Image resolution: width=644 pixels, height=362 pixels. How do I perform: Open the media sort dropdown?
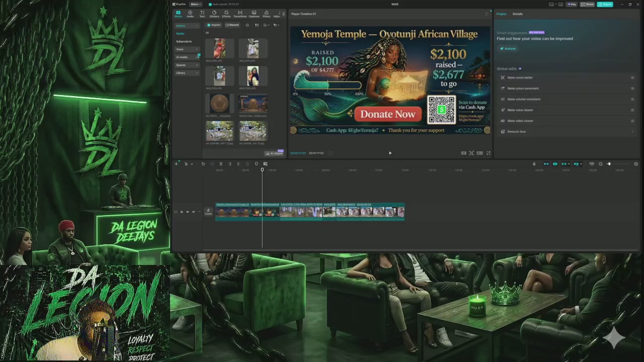point(267,25)
